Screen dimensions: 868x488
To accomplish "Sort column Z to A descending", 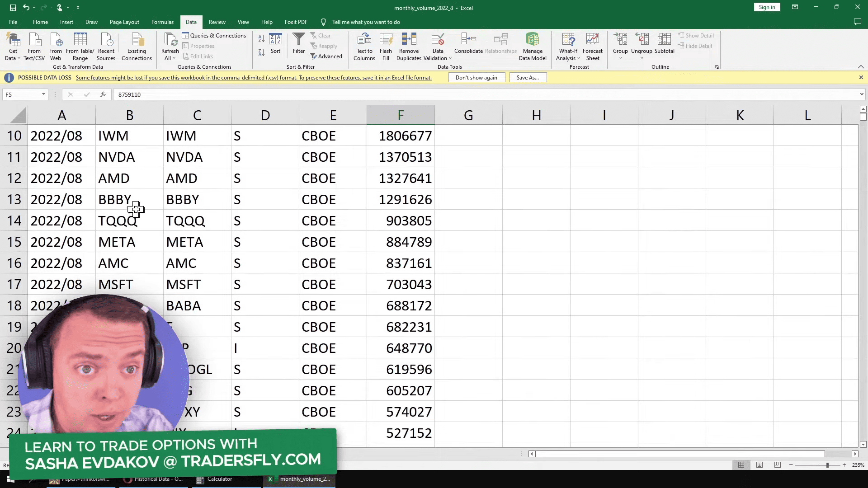I will pyautogui.click(x=261, y=53).
